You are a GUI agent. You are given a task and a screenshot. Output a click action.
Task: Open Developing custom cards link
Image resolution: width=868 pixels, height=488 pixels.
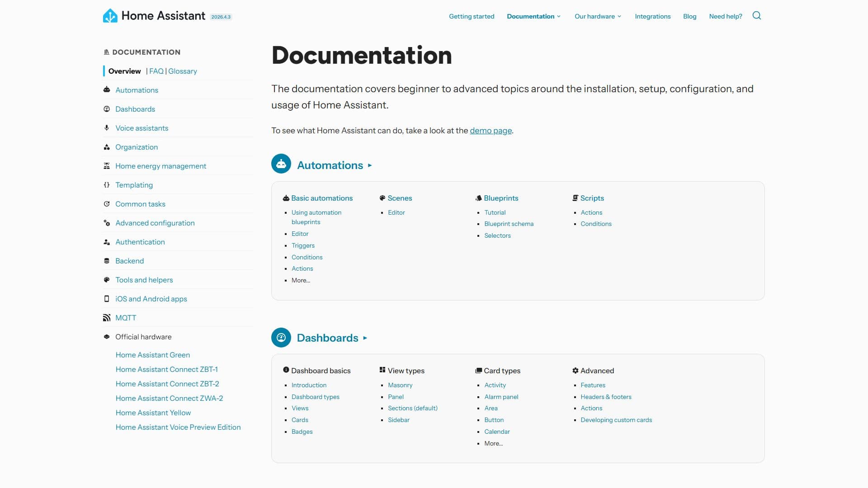point(616,420)
